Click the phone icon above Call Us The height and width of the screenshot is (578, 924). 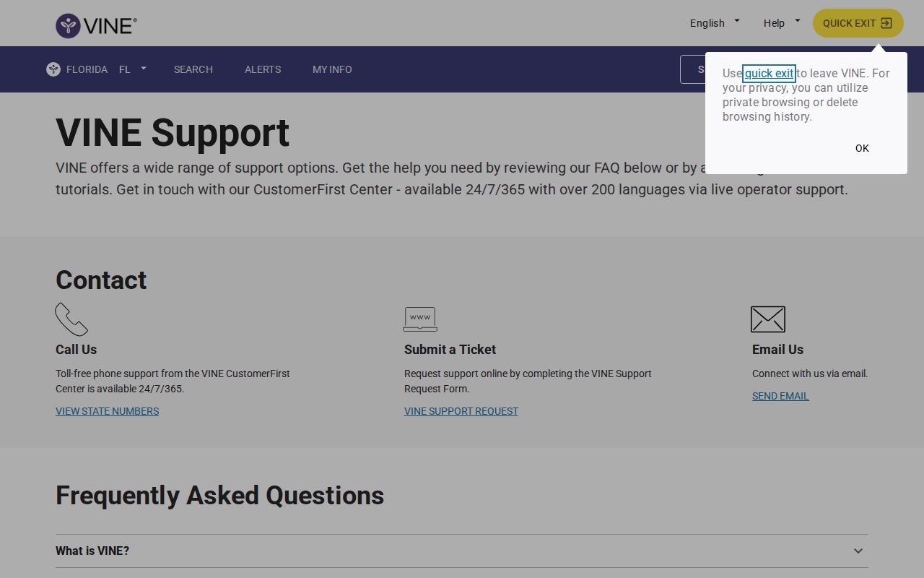[71, 319]
